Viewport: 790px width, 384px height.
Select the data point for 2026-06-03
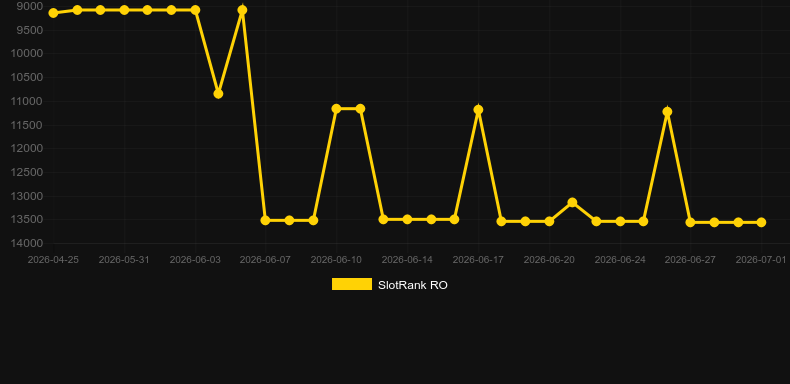click(x=195, y=10)
